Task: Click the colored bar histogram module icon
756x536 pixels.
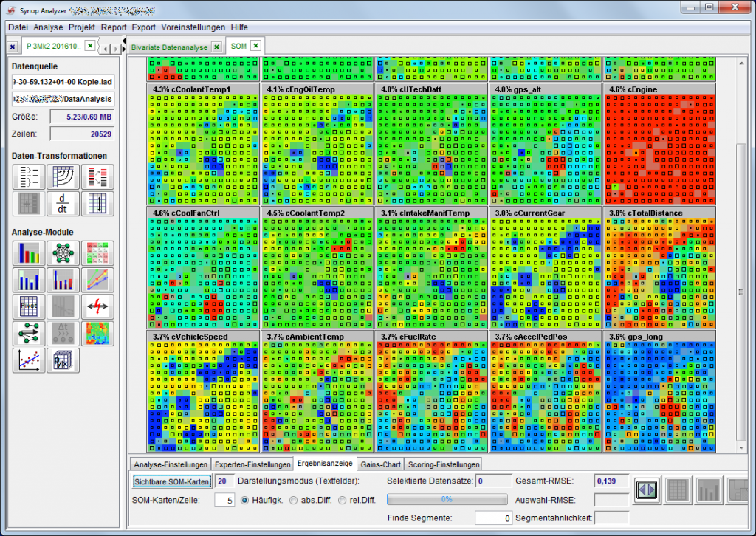Action: tap(28, 253)
